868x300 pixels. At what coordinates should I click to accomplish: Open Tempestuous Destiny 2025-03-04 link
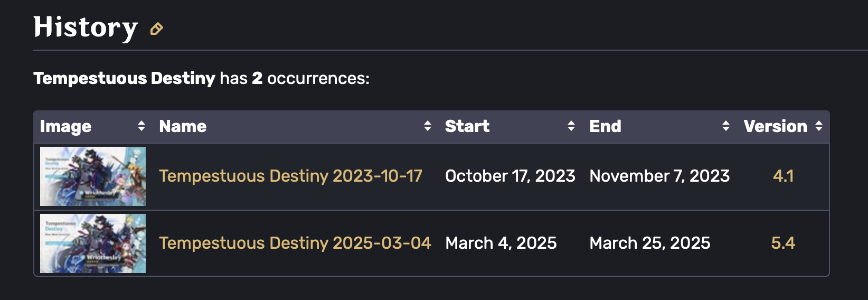pos(295,243)
